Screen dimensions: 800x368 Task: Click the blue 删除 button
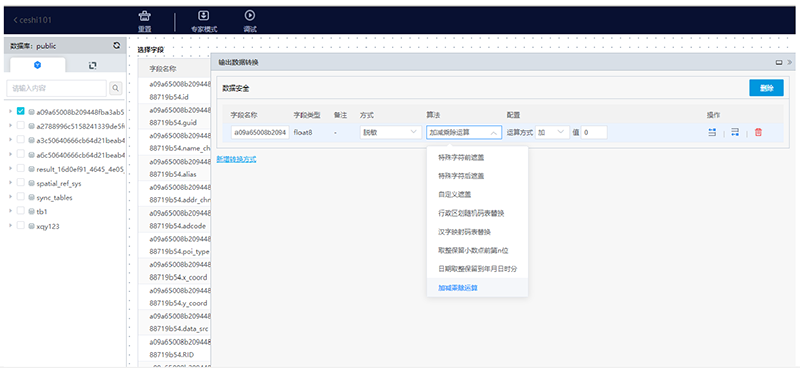click(766, 88)
